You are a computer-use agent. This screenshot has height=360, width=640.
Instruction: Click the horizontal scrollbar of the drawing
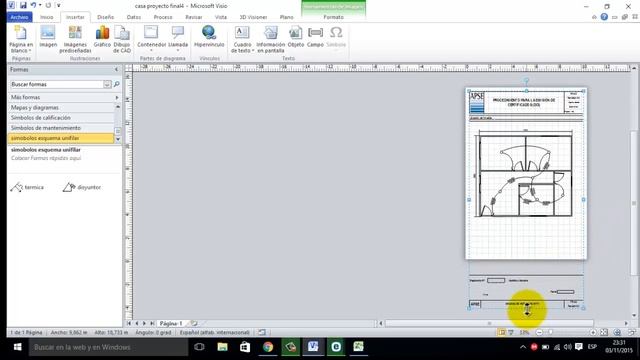coord(489,323)
